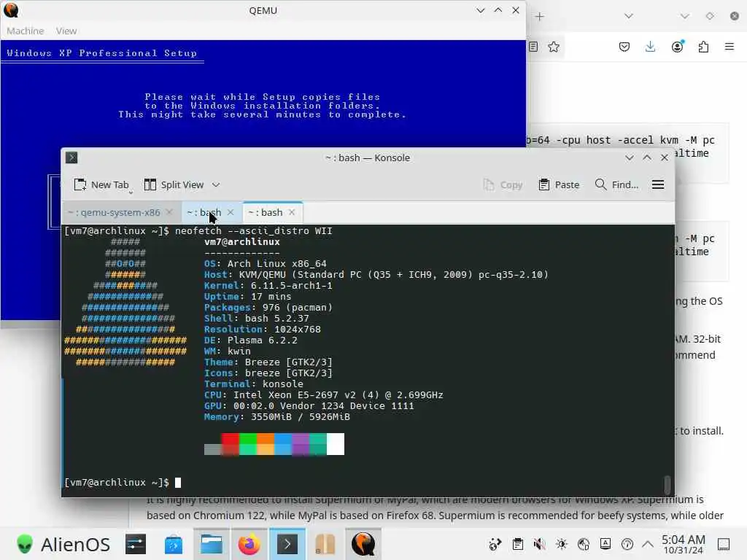Click the 'CPU: Intel Xeon E5-2697 v2' line
The height and width of the screenshot is (560, 747).
[x=323, y=395]
